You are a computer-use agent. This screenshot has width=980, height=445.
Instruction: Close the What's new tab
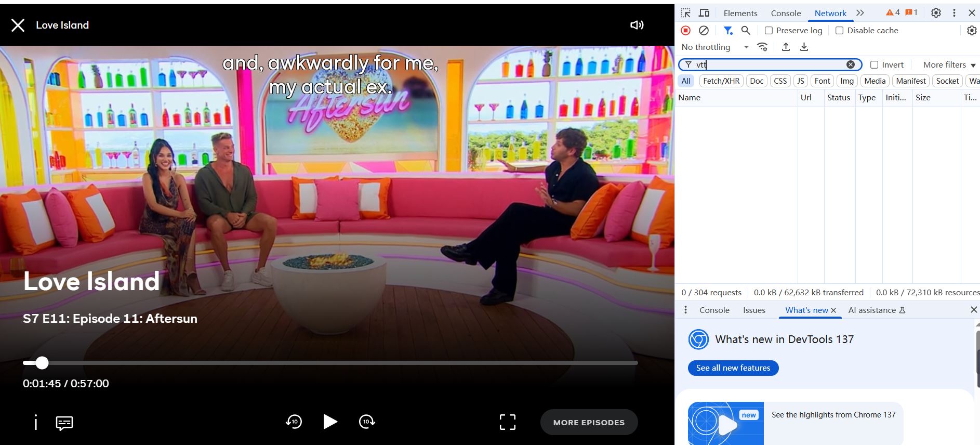(x=833, y=310)
